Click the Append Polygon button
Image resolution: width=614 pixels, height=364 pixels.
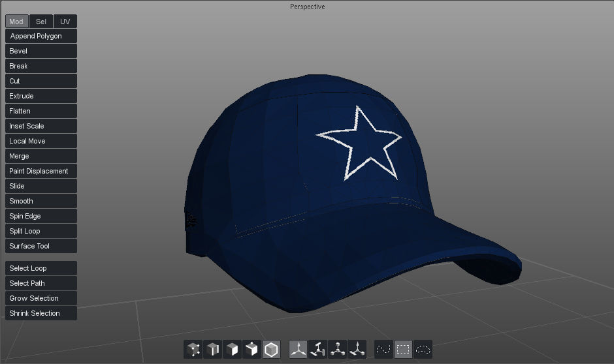(41, 36)
